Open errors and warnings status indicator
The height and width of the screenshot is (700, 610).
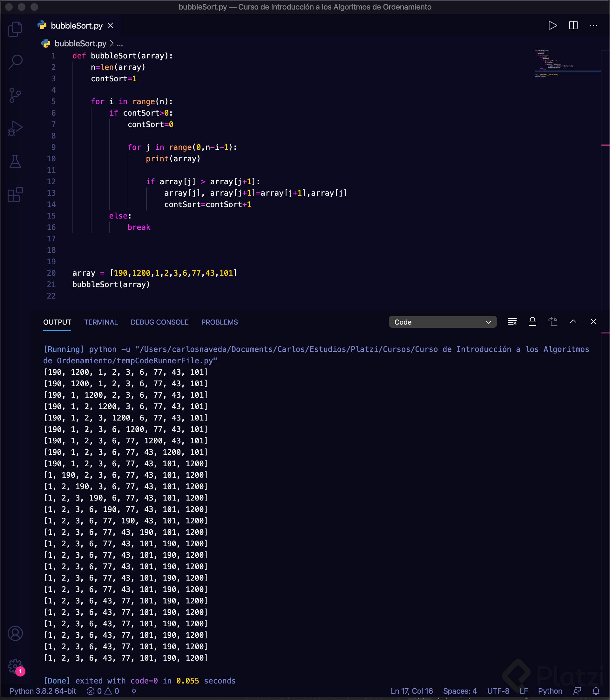tap(103, 691)
